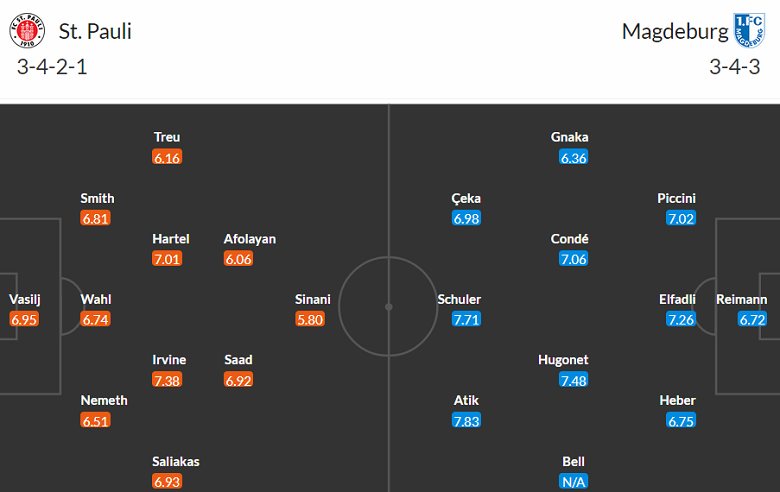This screenshot has height=492, width=780.
Task: Open the St. Pauli team link
Action: point(94,31)
